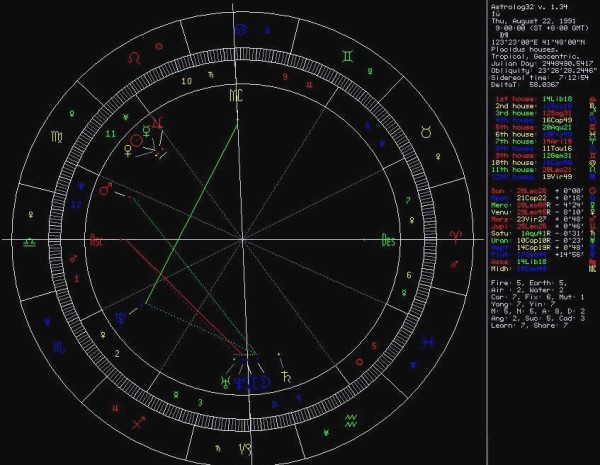Click the large blue Neptune glyph
The image size is (600, 465).
(239, 383)
